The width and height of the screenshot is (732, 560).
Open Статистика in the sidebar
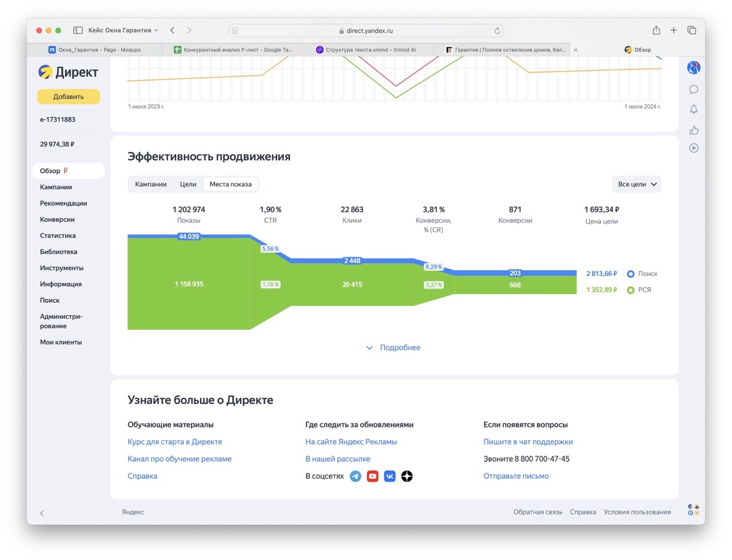[x=58, y=235]
